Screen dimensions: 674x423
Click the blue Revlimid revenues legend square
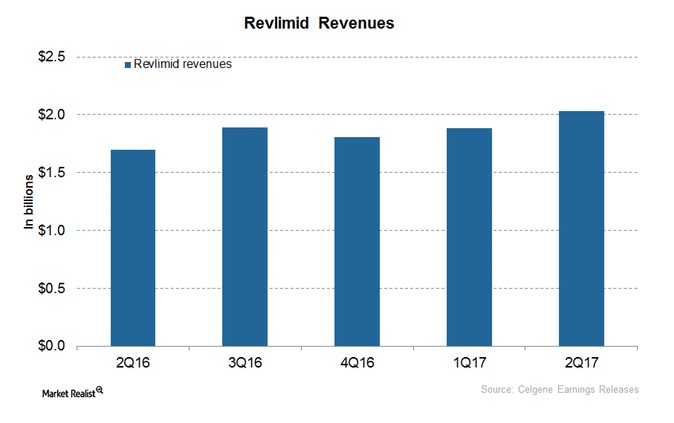pyautogui.click(x=126, y=66)
